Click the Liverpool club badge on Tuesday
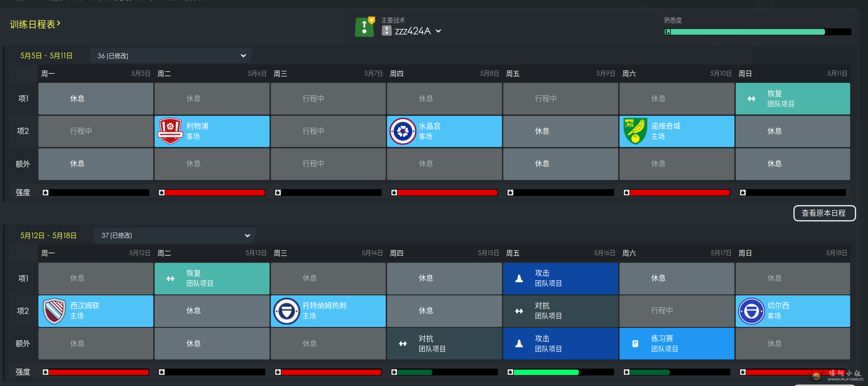 [170, 131]
